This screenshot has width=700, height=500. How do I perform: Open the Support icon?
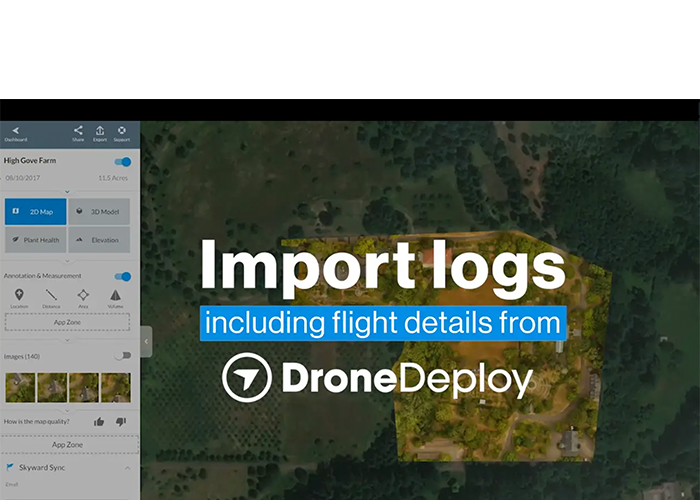[x=121, y=131]
